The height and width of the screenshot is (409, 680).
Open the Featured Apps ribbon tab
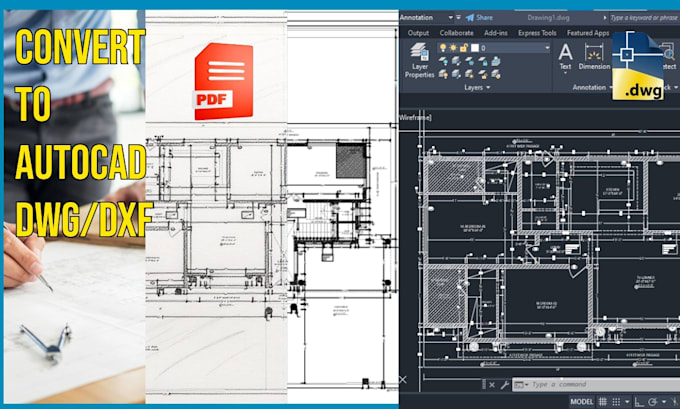588,33
